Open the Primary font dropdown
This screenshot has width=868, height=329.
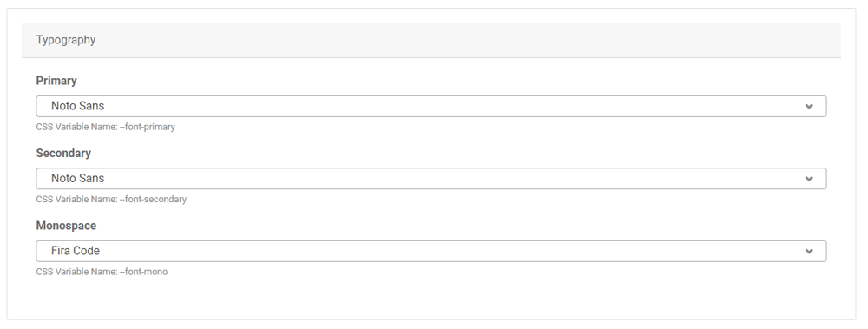tap(431, 107)
